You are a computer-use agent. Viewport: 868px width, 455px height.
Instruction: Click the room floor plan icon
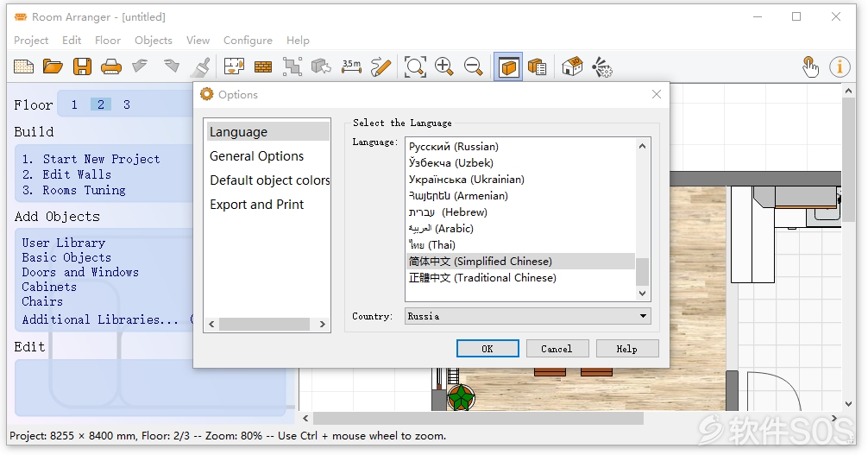tap(234, 67)
